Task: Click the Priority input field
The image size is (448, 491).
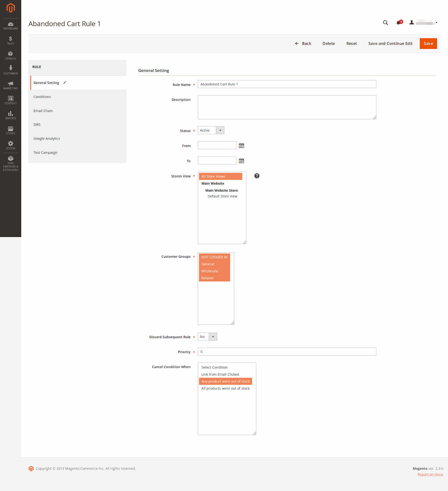Action: (287, 352)
